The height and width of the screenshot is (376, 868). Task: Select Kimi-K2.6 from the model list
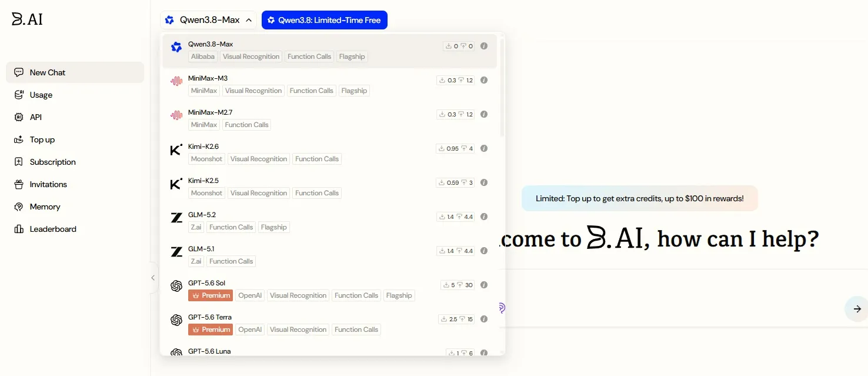(329, 153)
